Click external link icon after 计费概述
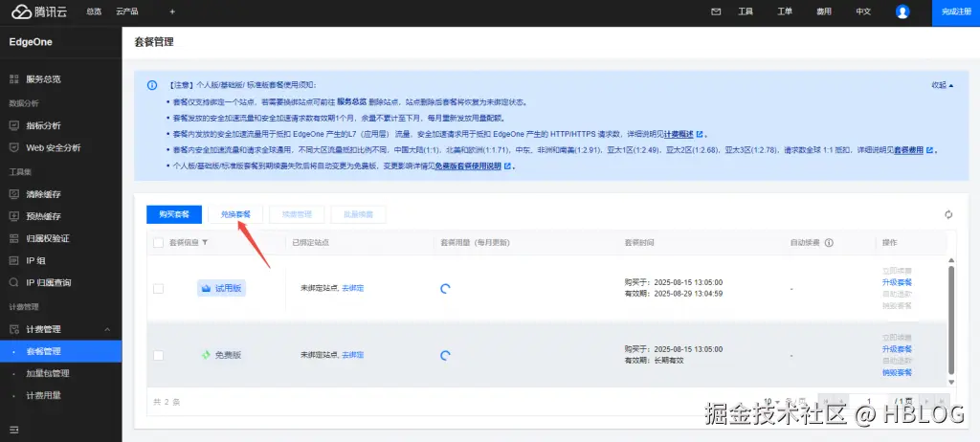 [700, 134]
